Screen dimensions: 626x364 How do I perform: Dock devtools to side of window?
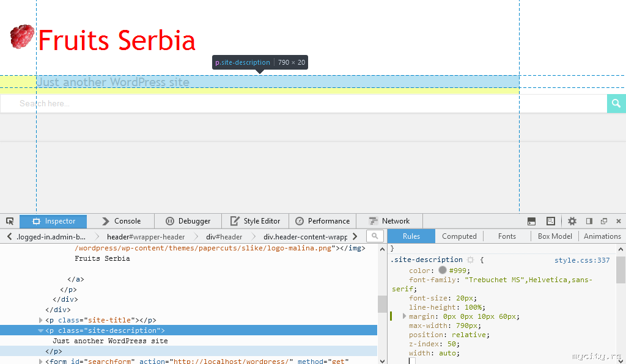589,221
